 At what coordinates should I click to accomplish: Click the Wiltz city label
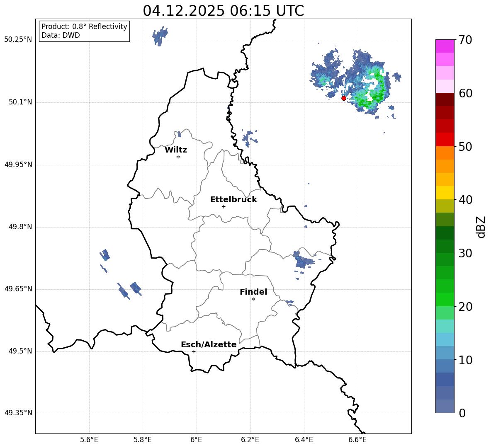(176, 150)
